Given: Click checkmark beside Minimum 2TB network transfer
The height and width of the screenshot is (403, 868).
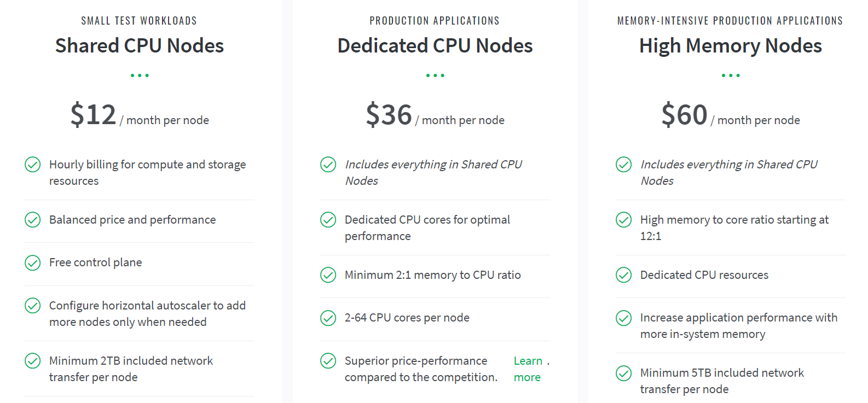Looking at the screenshot, I should pos(33,360).
